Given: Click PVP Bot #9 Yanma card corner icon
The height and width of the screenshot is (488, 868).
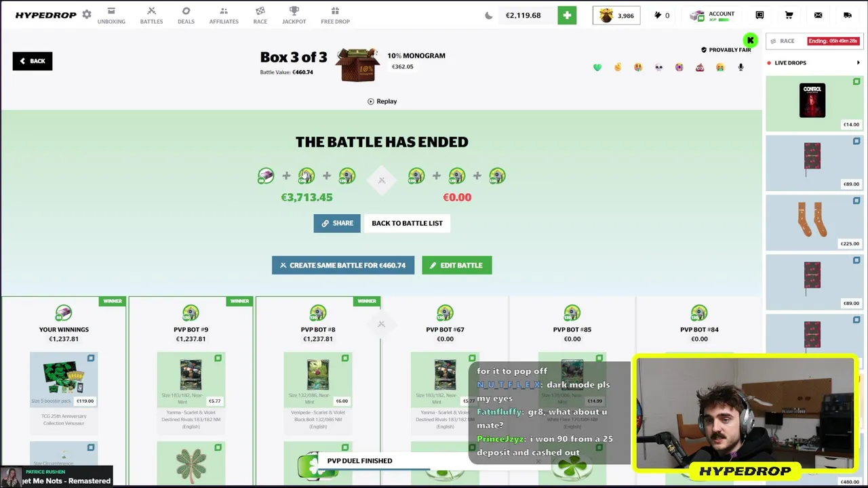Looking at the screenshot, I should (x=218, y=358).
